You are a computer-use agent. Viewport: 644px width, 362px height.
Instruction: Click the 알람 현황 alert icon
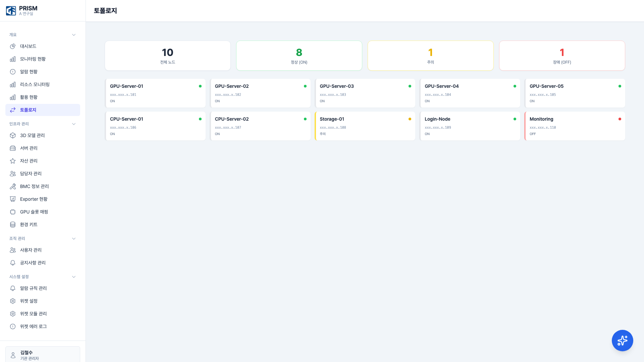click(x=13, y=72)
